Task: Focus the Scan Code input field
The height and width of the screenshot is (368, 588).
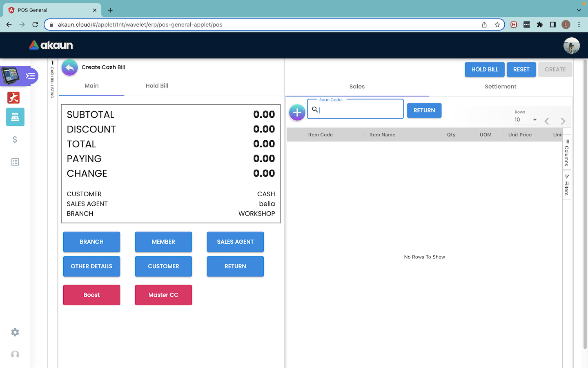Action: [355, 109]
